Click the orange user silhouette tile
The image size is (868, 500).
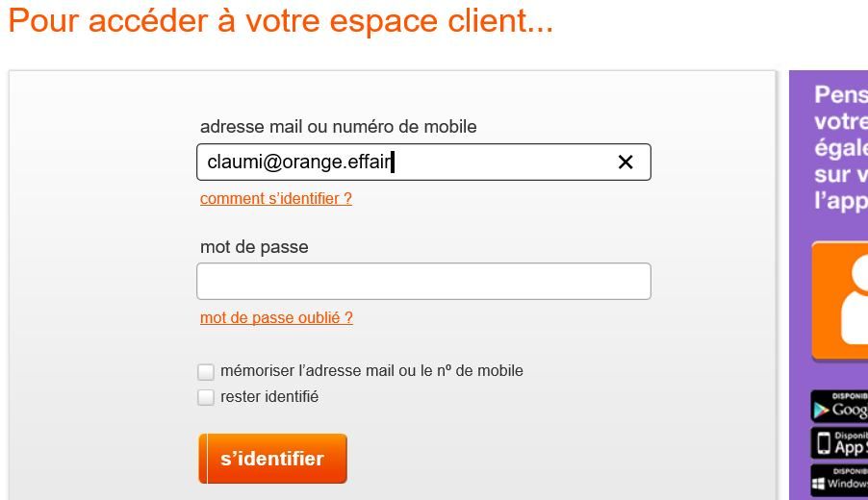click(841, 300)
